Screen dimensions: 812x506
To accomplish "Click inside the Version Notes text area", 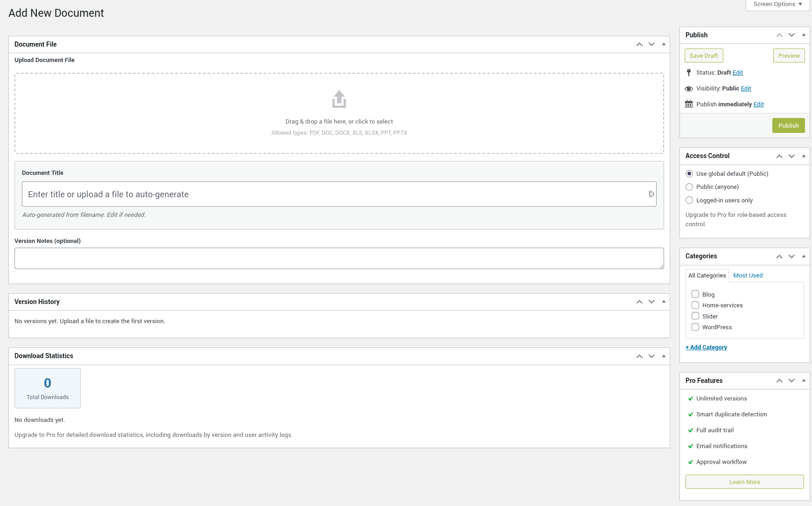I will point(339,258).
